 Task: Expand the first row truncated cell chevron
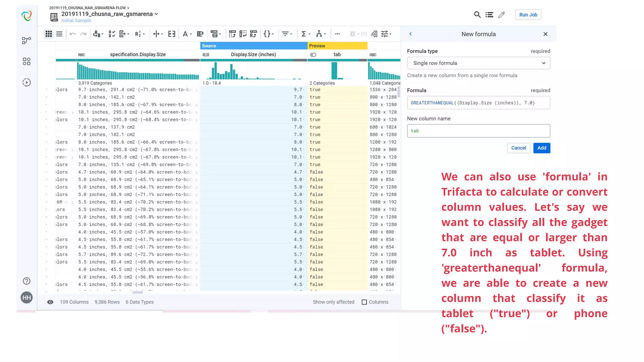coord(196,90)
